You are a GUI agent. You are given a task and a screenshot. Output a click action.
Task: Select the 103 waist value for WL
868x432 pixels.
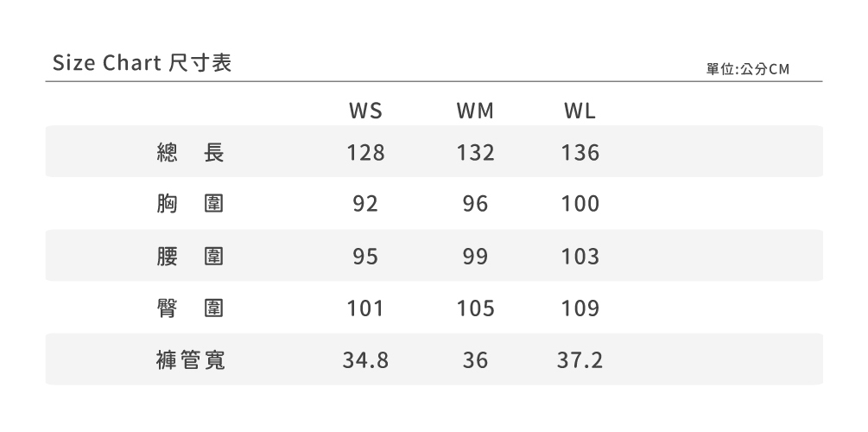(x=580, y=257)
